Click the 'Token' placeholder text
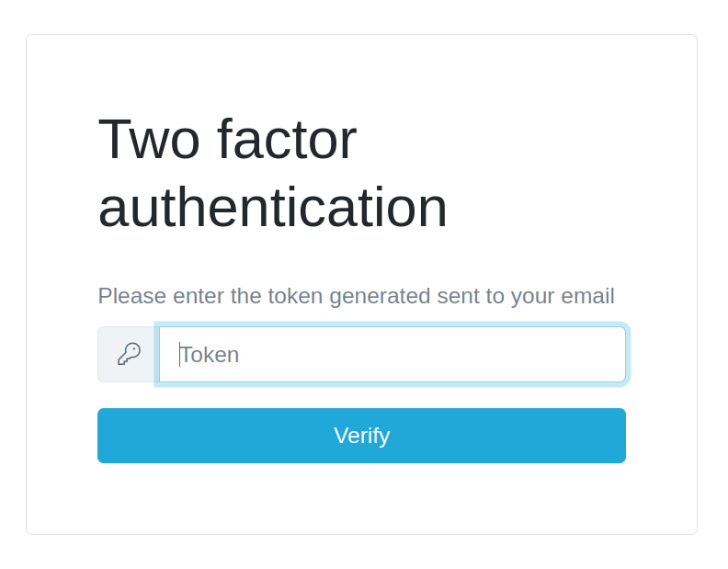 click(210, 355)
